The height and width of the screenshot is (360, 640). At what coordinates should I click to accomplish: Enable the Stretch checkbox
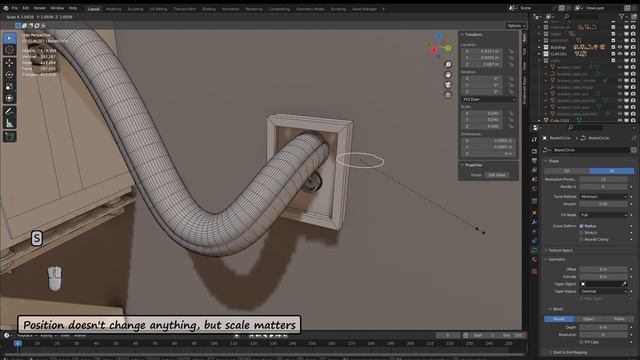[581, 233]
